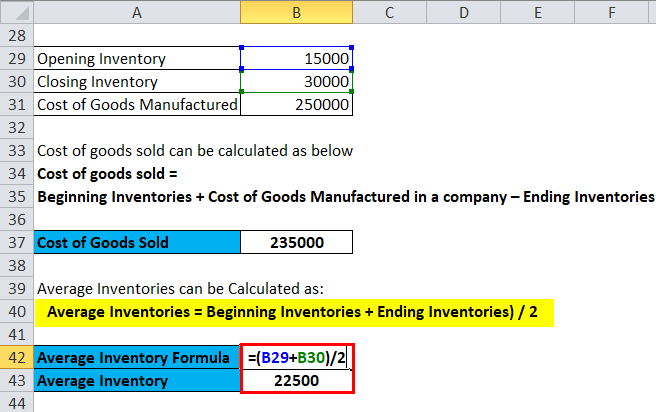This screenshot has width=656, height=412.
Task: Select the column A header
Action: click(136, 11)
